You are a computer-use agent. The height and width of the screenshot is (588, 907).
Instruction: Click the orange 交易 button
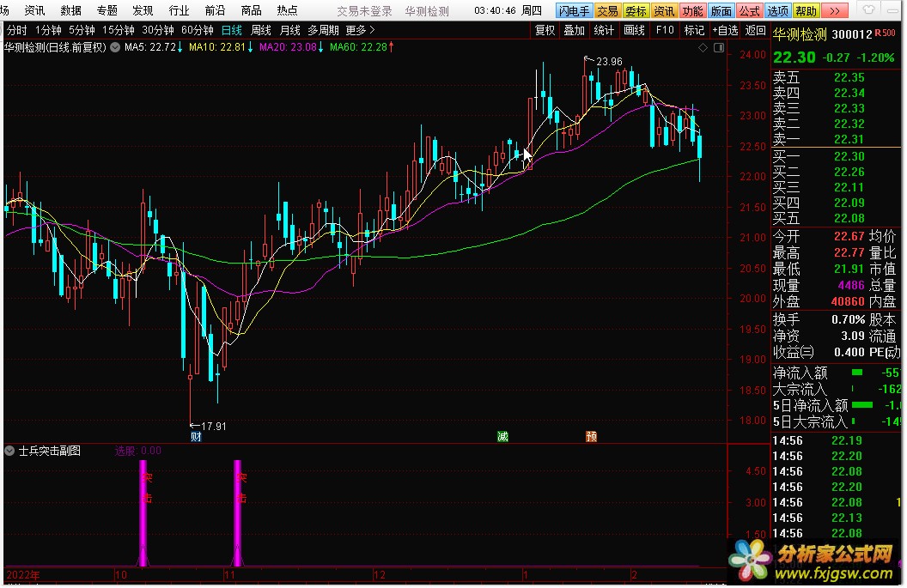pos(607,11)
